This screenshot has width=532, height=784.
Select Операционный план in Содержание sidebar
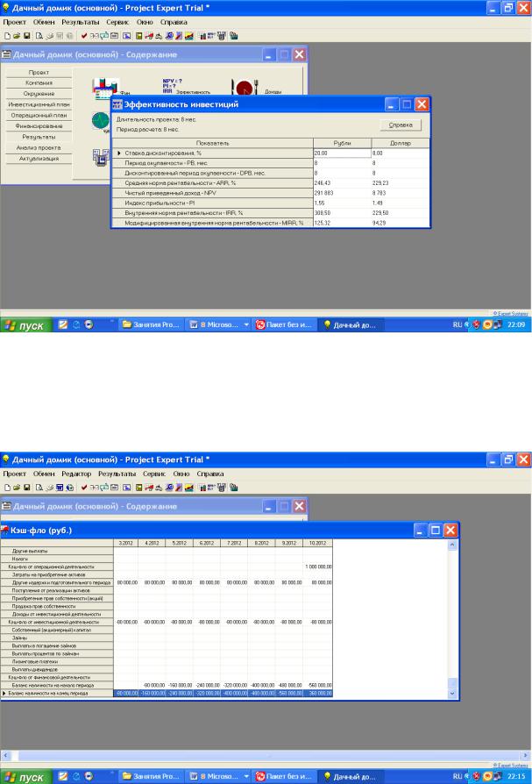coord(39,115)
